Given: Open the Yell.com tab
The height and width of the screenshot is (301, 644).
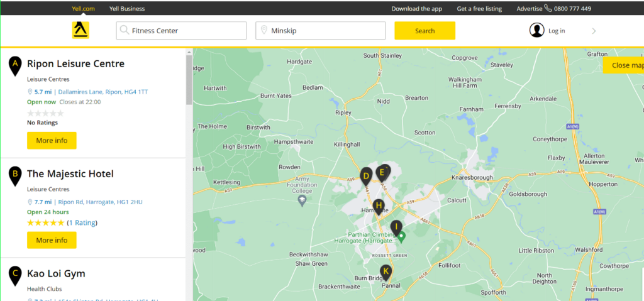Looking at the screenshot, I should pos(84,8).
